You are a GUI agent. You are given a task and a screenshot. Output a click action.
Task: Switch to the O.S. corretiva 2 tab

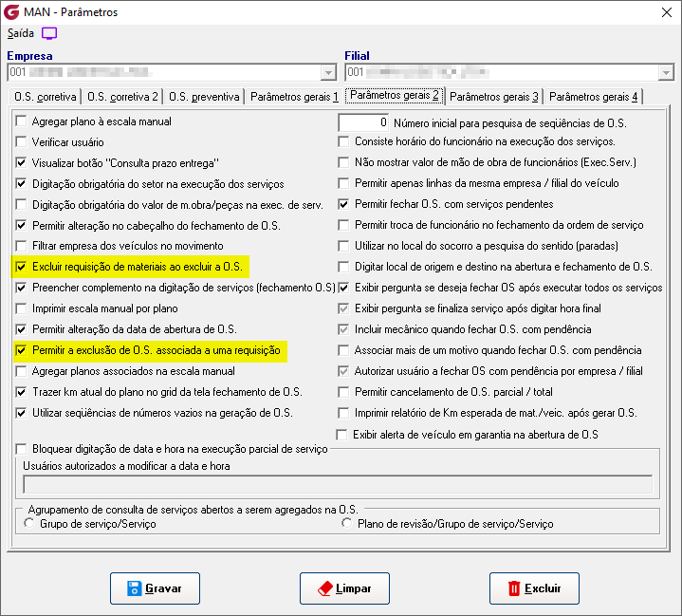tap(122, 97)
